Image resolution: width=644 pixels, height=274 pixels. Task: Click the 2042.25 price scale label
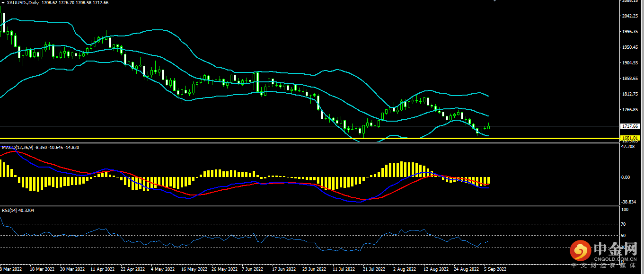[630, 16]
